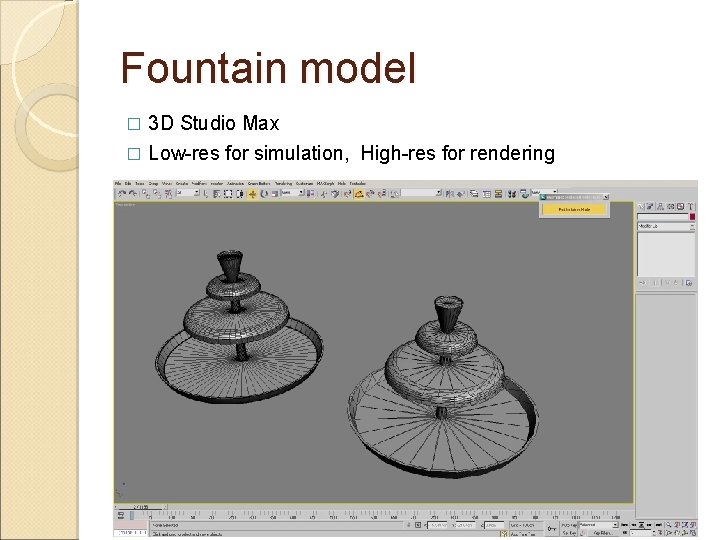The height and width of the screenshot is (540, 720).
Task: Click the Use Pivot Point Center icon
Action: click(310, 194)
